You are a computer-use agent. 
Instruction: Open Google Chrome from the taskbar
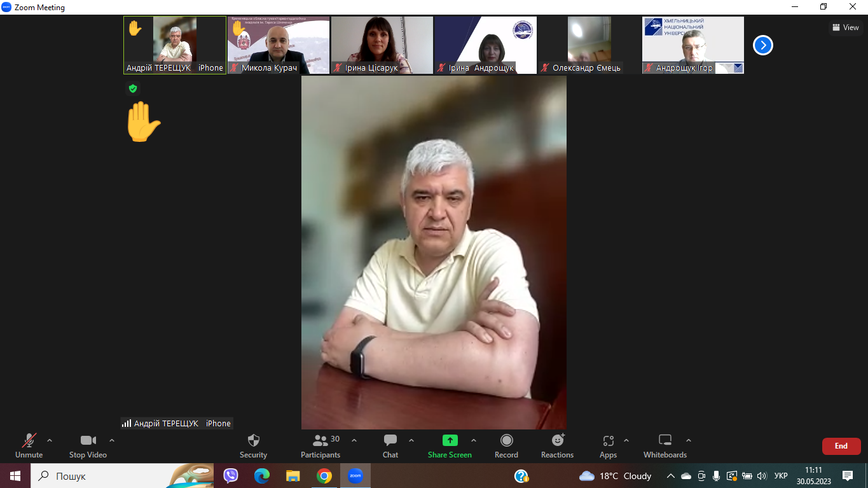324,476
